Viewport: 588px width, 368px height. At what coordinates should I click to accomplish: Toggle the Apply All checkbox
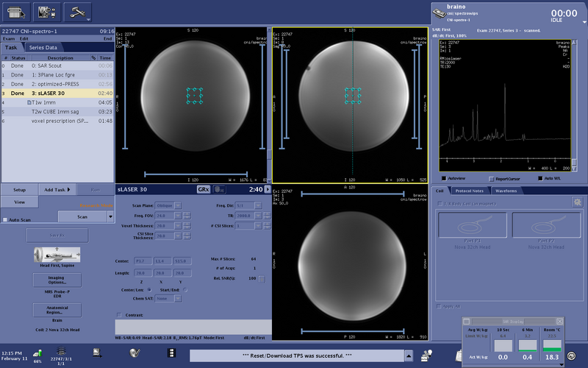pos(439,306)
